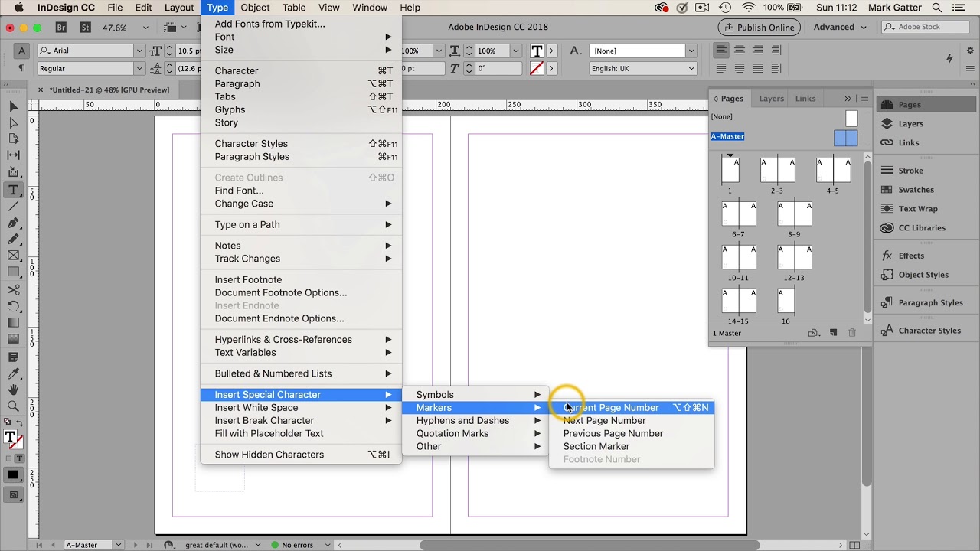The width and height of the screenshot is (980, 551).
Task: Expand the Hyphens and Dashes submenu
Action: tap(475, 420)
